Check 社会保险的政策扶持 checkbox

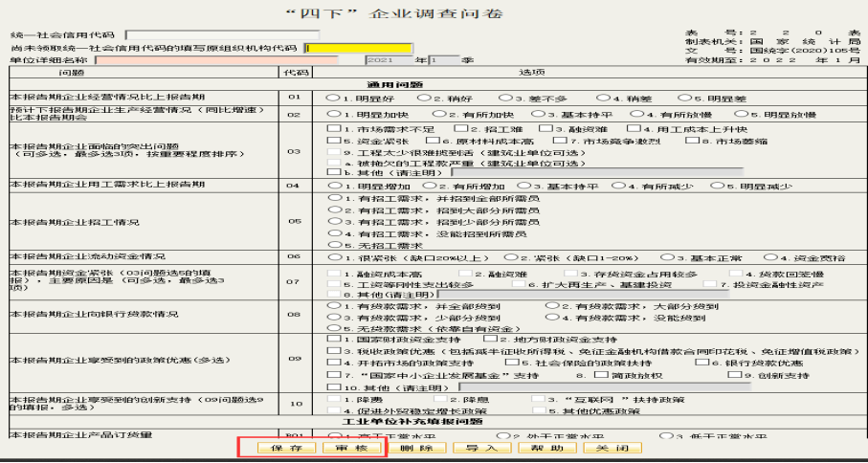click(x=512, y=363)
